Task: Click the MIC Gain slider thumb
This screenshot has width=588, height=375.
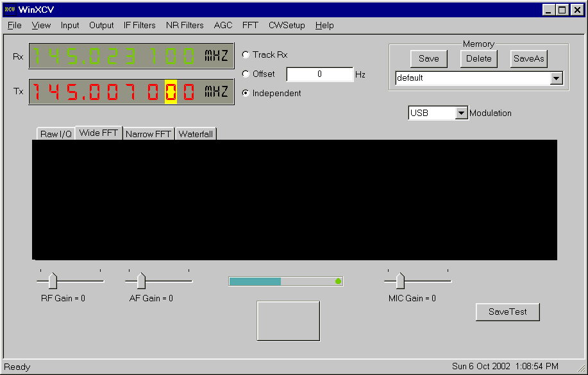Action: point(401,281)
